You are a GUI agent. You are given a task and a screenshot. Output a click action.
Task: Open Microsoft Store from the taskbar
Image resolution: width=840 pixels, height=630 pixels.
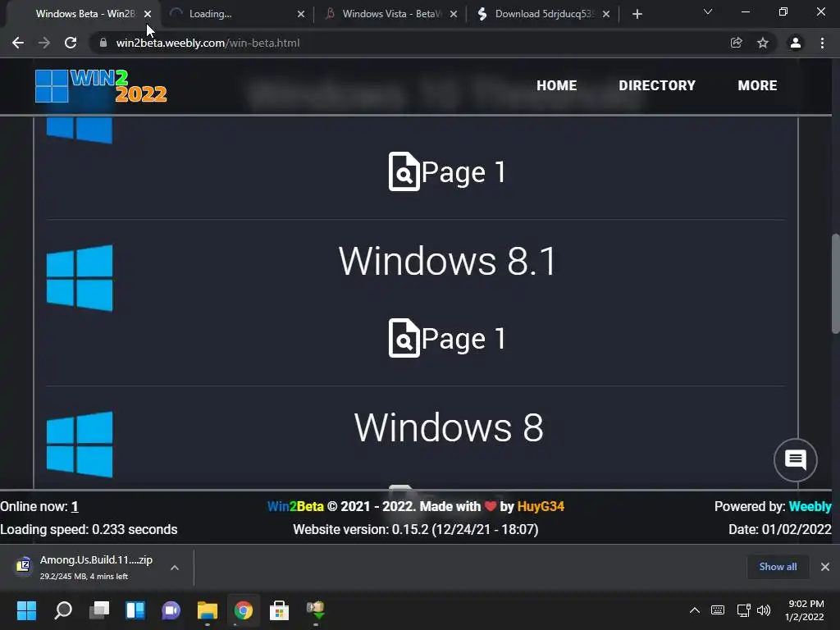[279, 610]
